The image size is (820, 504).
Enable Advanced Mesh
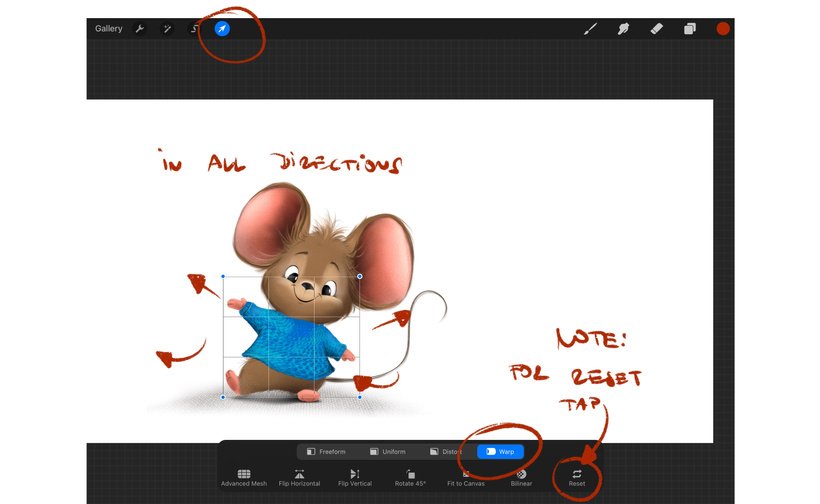244,478
